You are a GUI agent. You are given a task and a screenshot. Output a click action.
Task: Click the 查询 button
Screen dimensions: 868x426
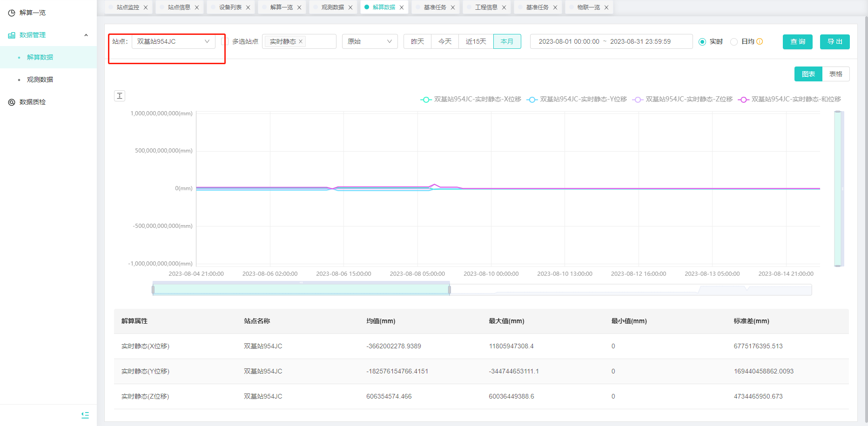coord(797,41)
